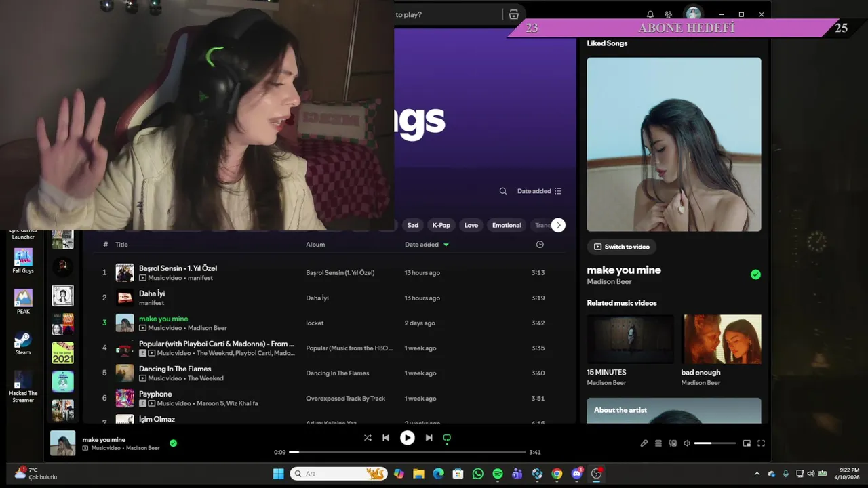Open Hacked The Streamer desktop shortcut
This screenshot has width=868, height=488.
(x=23, y=387)
